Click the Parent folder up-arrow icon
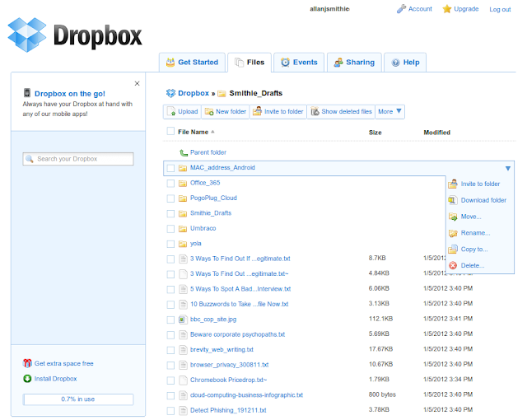This screenshot has height=420, width=527. click(x=183, y=153)
